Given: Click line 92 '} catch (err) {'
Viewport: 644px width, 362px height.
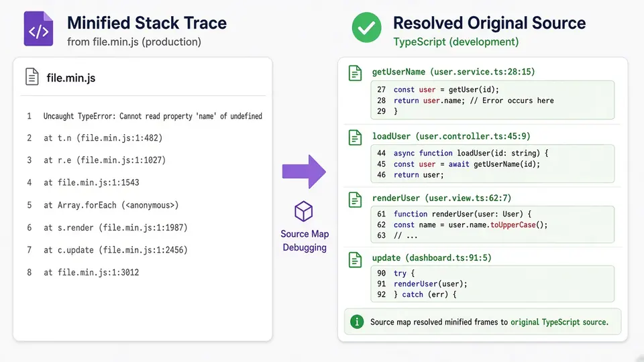Looking at the screenshot, I should (425, 295).
